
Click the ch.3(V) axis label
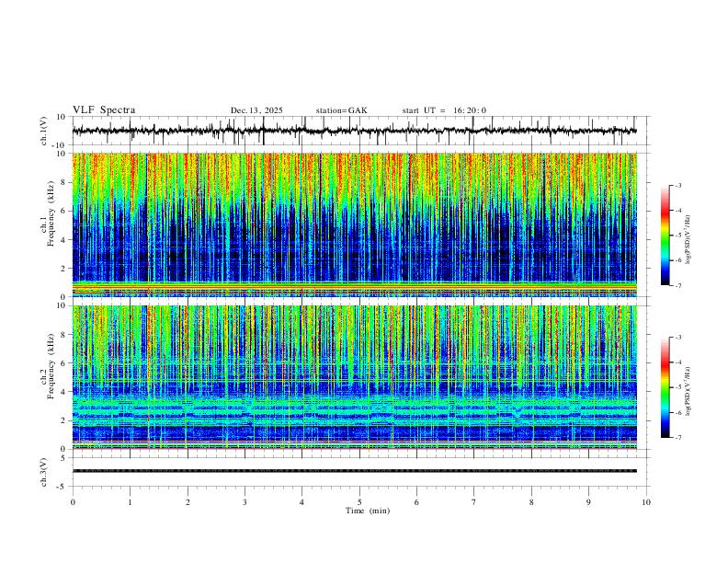pos(44,472)
